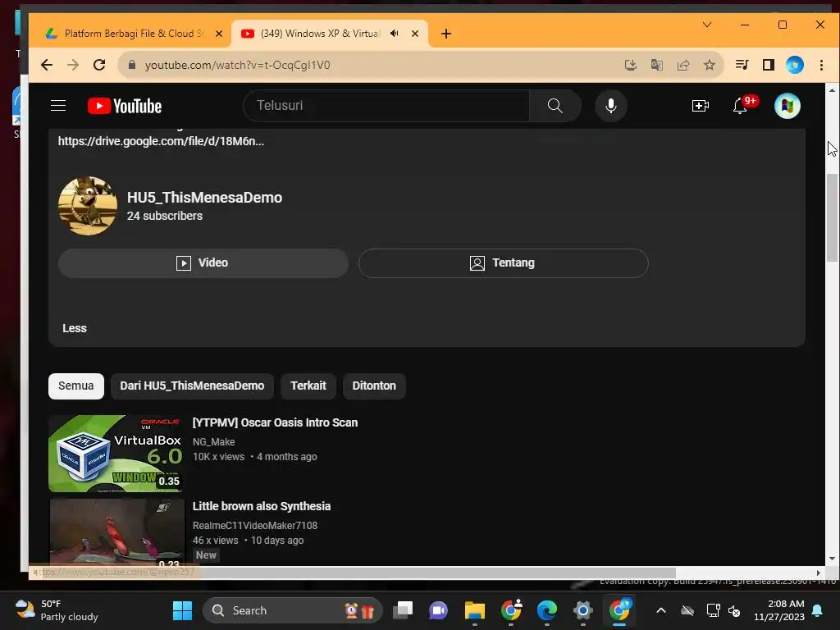Click the YouTube search magnifier button
Screen dimensions: 840x630
(x=555, y=106)
